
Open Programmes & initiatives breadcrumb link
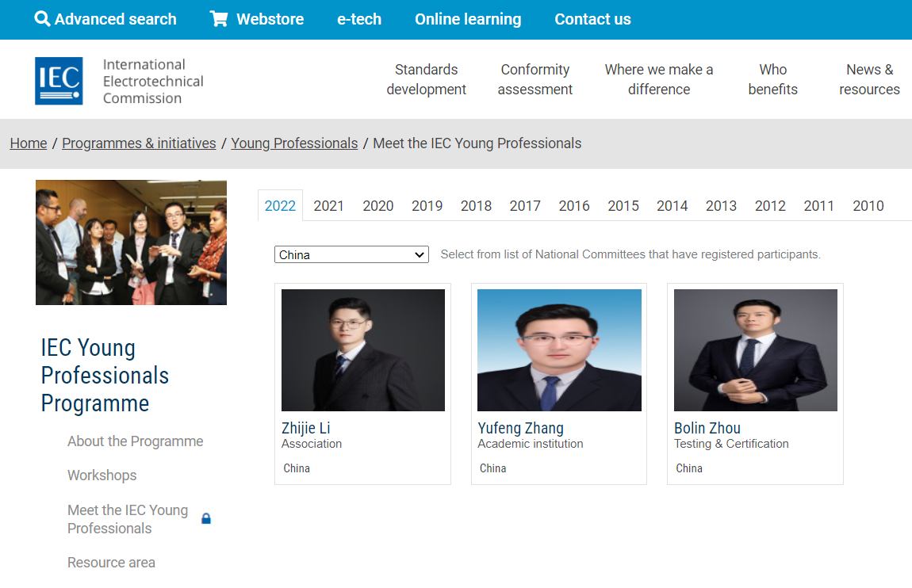139,143
